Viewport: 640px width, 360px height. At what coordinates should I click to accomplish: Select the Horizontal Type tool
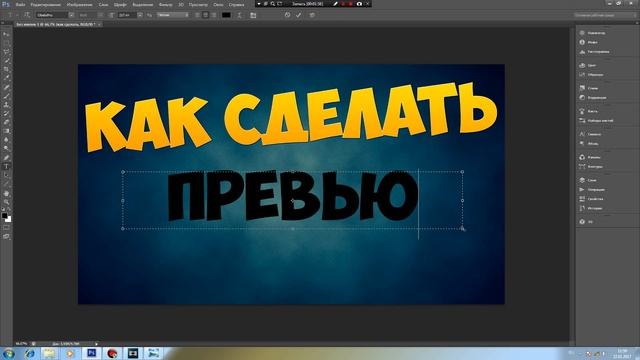pos(6,167)
